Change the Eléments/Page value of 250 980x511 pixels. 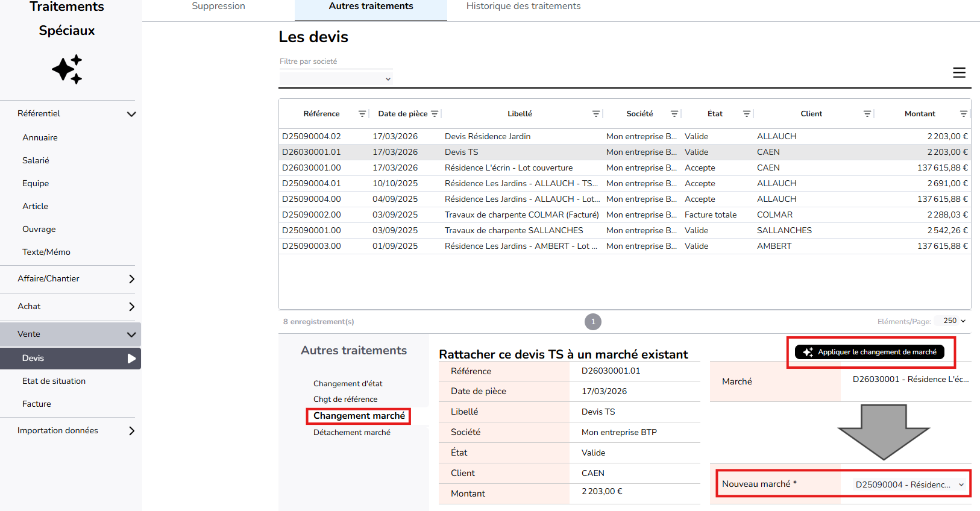(x=954, y=321)
